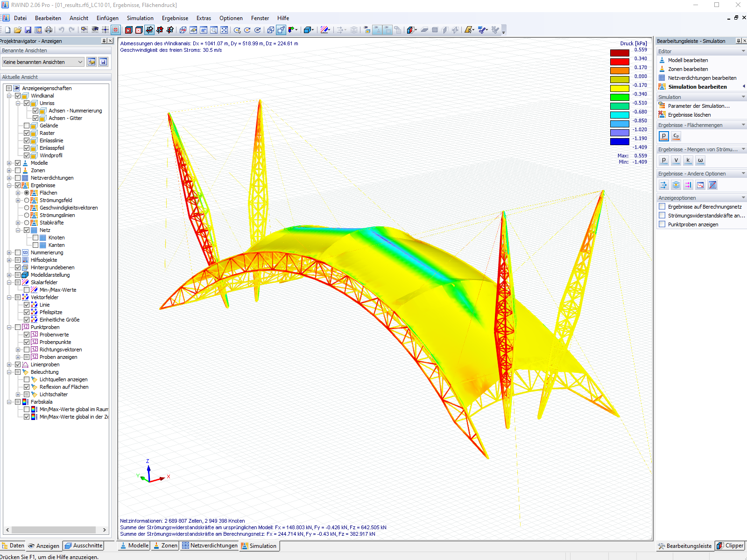The image size is (747, 560).
Task: Expand the Zonen tree item
Action: point(9,170)
